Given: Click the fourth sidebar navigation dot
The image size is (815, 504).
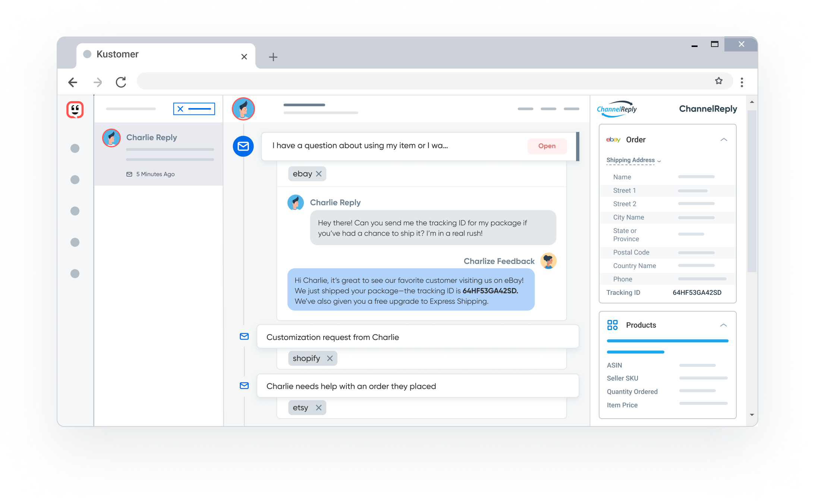Looking at the screenshot, I should pos(75,242).
